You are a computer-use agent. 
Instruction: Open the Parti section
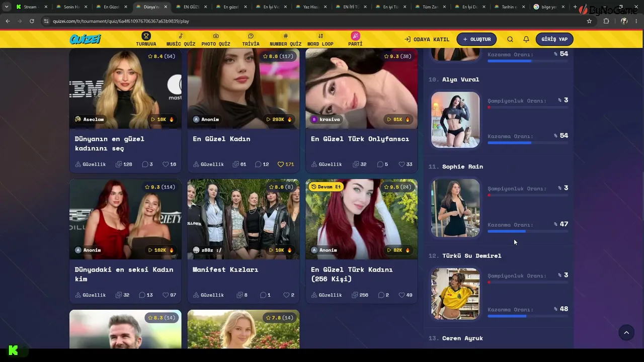point(355,39)
